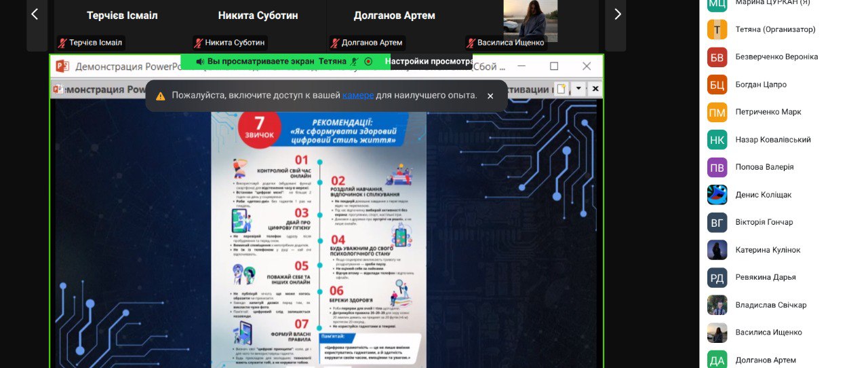
Task: Click muted mic icon on Долганов Артем tile
Action: (x=335, y=43)
